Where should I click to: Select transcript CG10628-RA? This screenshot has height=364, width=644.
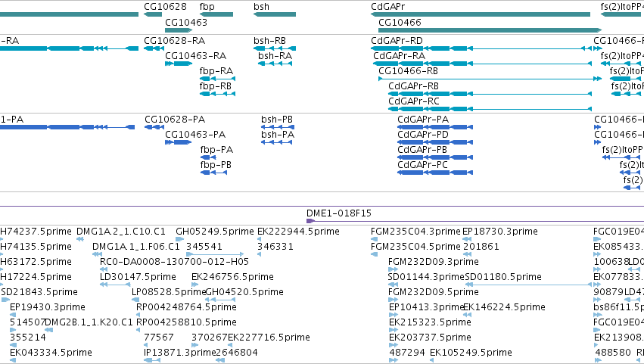click(154, 48)
